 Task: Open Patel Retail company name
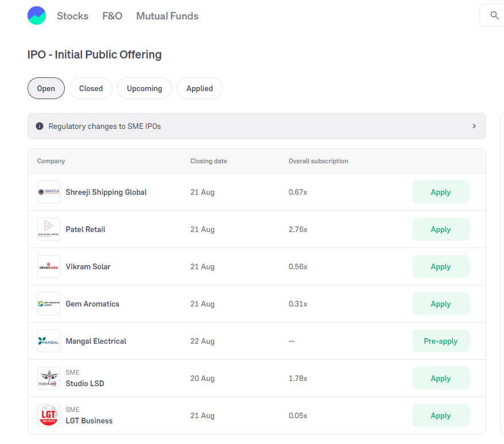85,229
